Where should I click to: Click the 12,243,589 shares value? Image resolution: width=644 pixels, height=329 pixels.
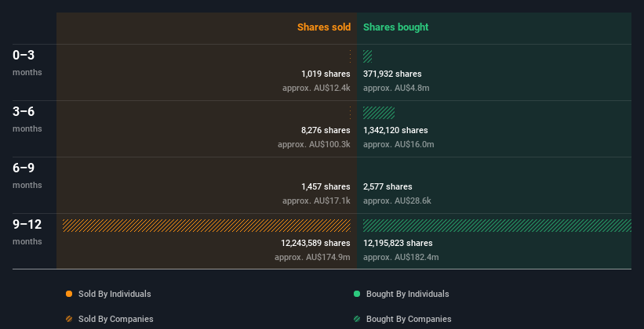(x=315, y=243)
